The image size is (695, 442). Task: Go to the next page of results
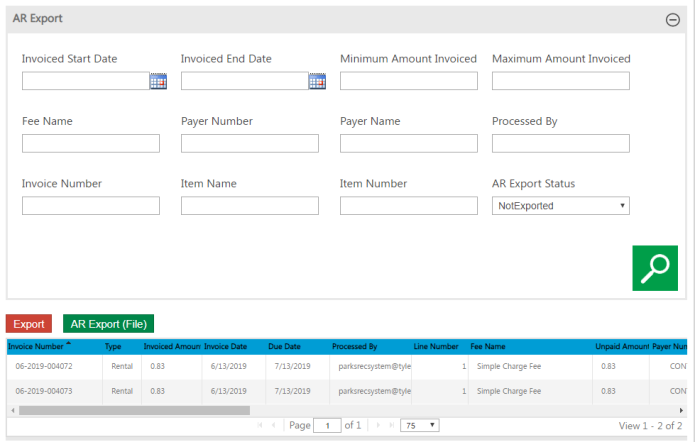tap(378, 426)
